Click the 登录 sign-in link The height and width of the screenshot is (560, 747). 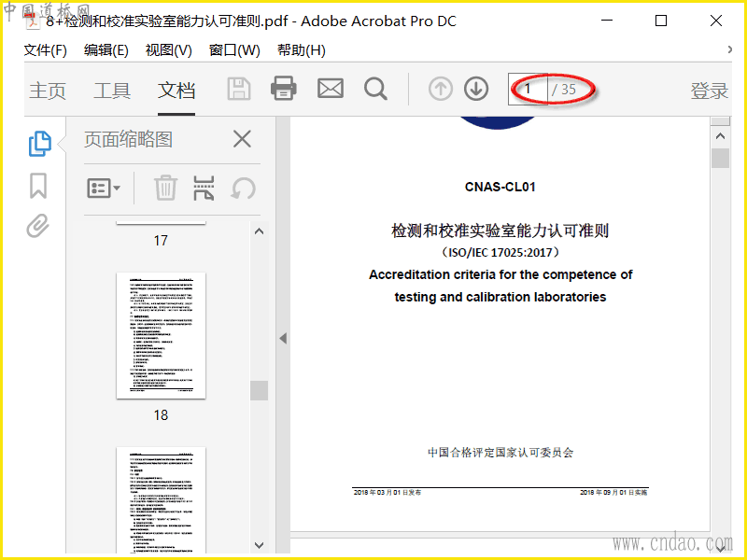point(710,90)
